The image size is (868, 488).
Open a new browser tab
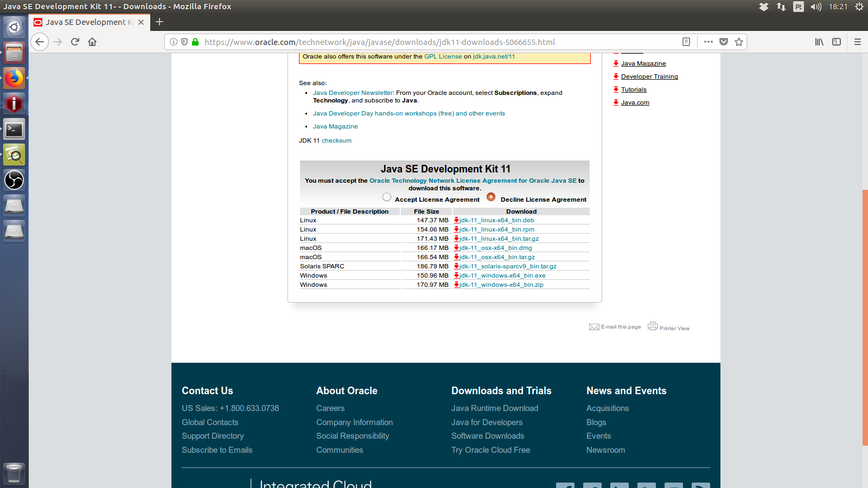pos(159,22)
